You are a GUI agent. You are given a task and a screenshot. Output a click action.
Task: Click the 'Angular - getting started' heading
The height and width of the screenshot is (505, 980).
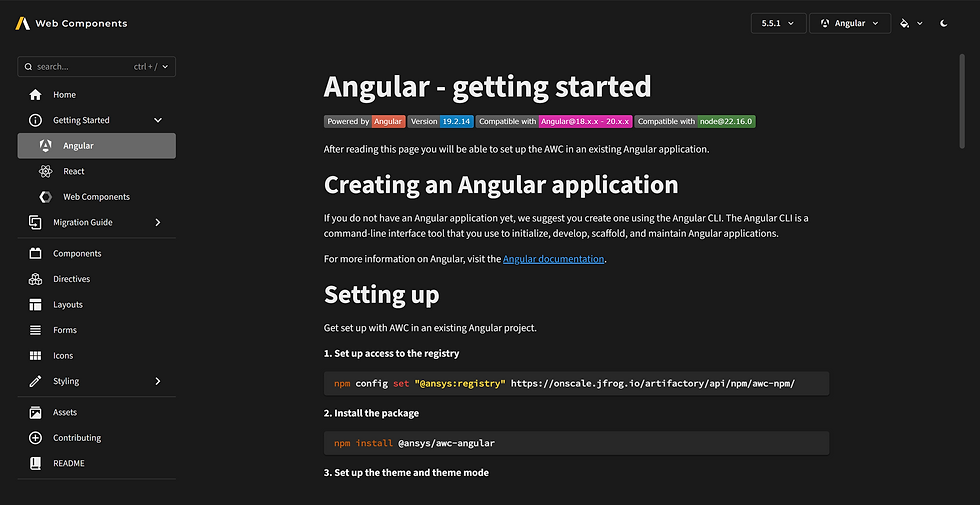(x=488, y=87)
